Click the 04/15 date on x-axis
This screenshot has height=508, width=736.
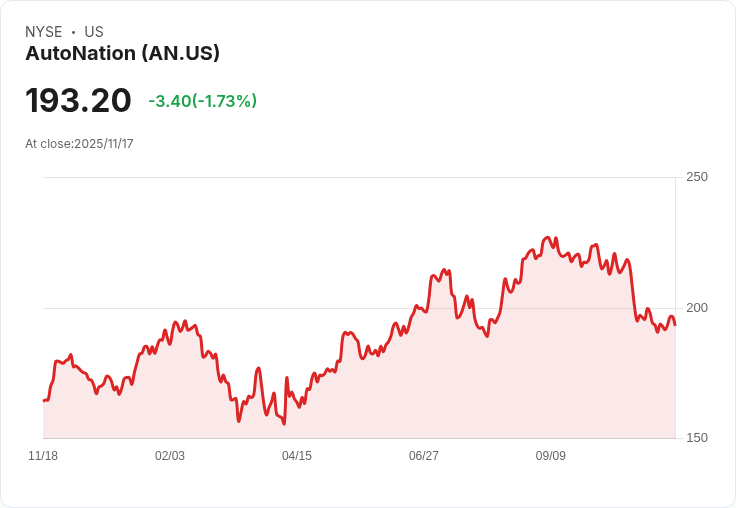[297, 456]
